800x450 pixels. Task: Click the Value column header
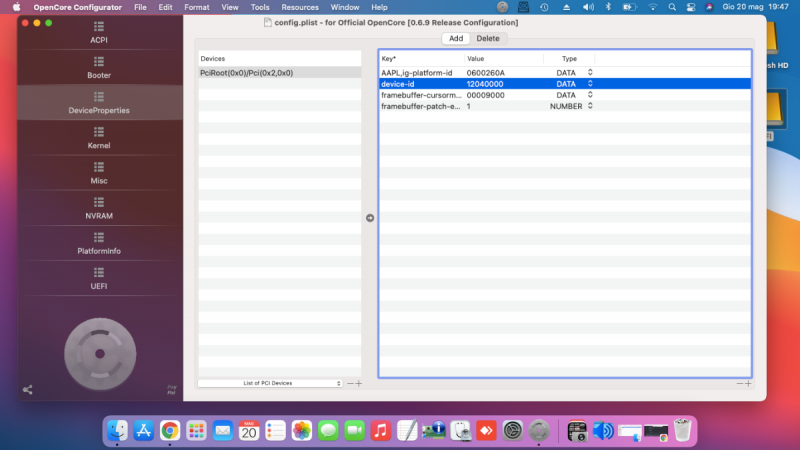coord(476,59)
